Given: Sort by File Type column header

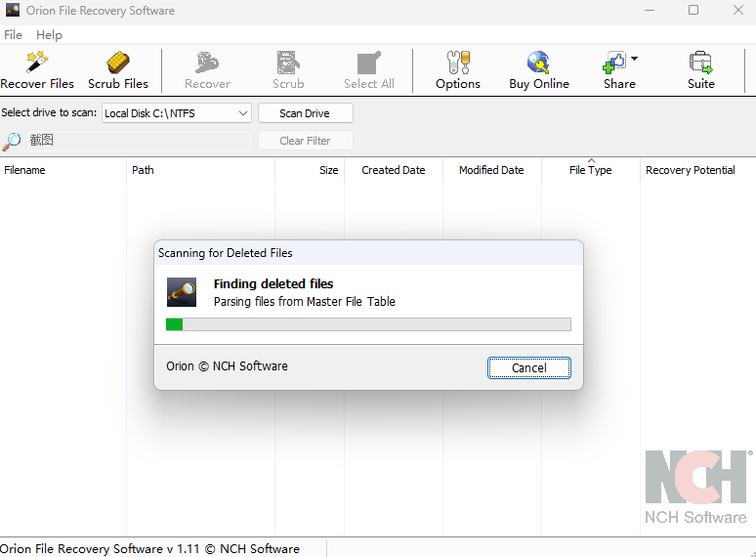Looking at the screenshot, I should pyautogui.click(x=591, y=170).
